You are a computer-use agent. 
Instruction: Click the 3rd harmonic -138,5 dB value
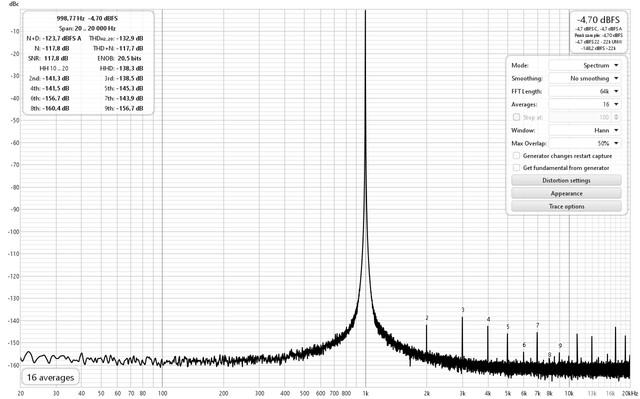(x=129, y=78)
